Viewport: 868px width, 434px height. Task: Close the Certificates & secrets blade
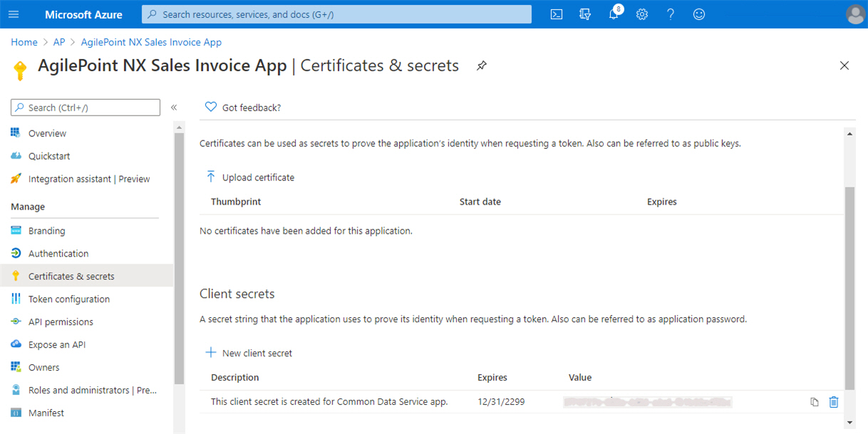coord(844,66)
